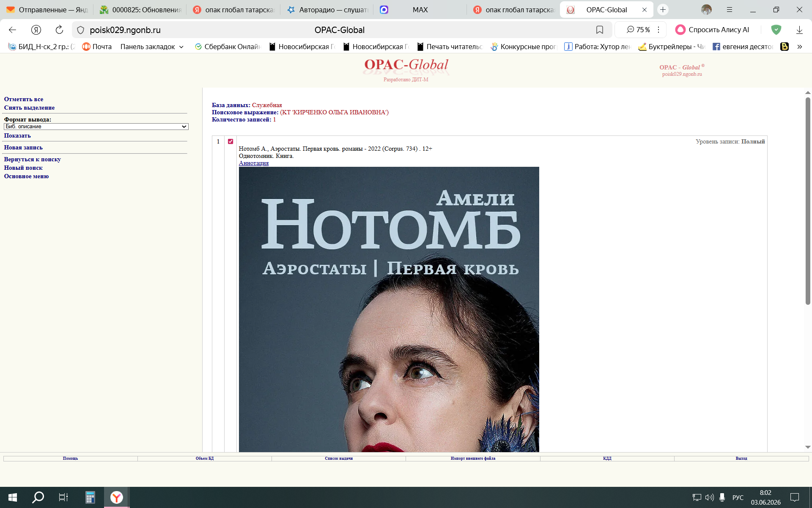The image size is (812, 508).
Task: Click the green Protect shield icon
Action: point(776,30)
